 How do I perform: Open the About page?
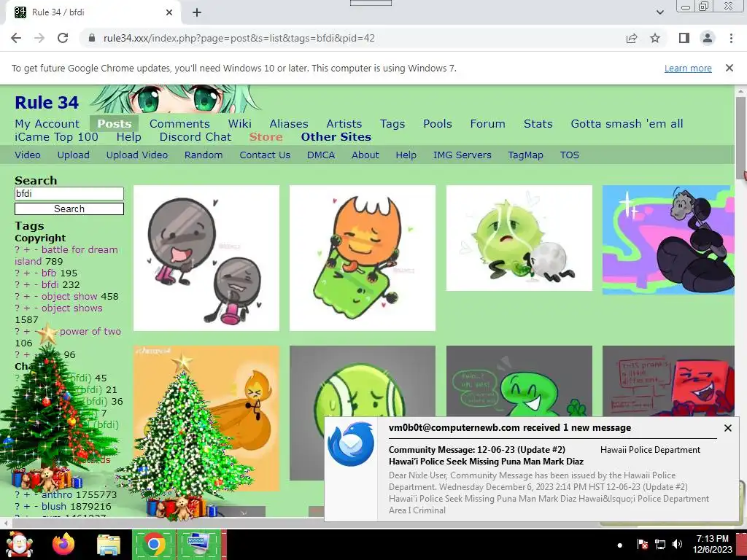tap(365, 155)
